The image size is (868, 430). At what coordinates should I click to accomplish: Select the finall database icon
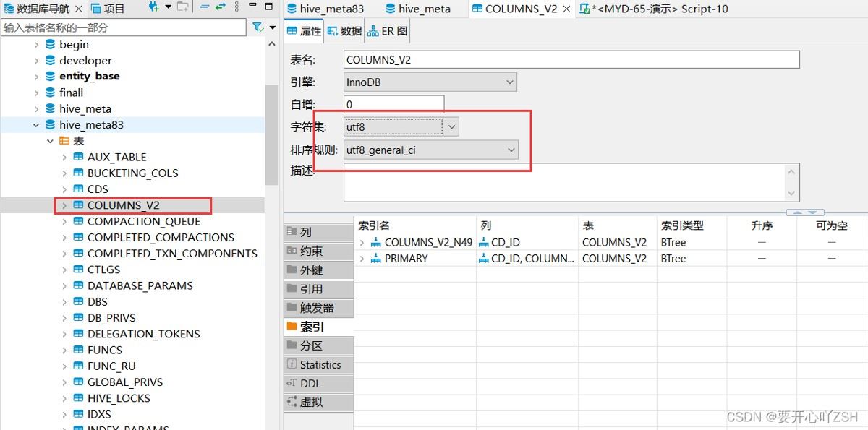pyautogui.click(x=51, y=93)
